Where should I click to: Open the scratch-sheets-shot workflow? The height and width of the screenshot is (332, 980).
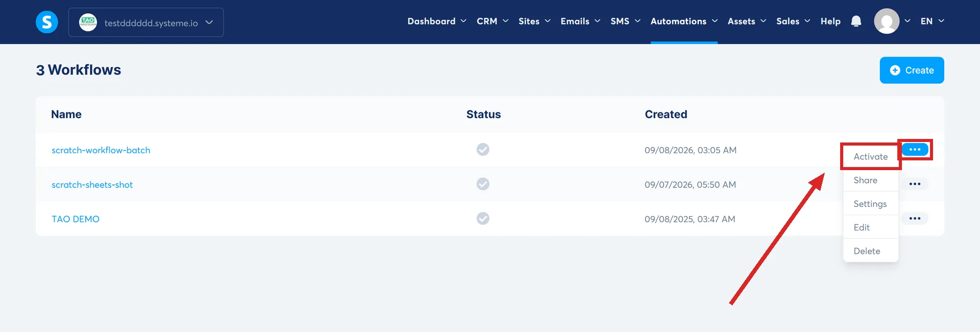coord(92,184)
